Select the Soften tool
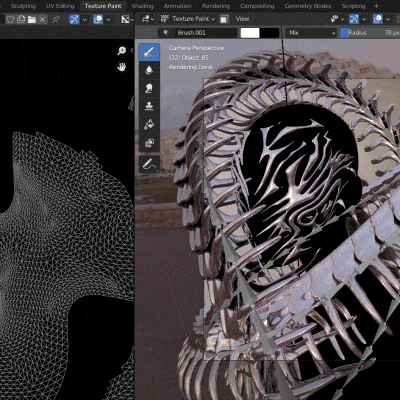Viewport: 400px width, 400px height. coord(149,70)
